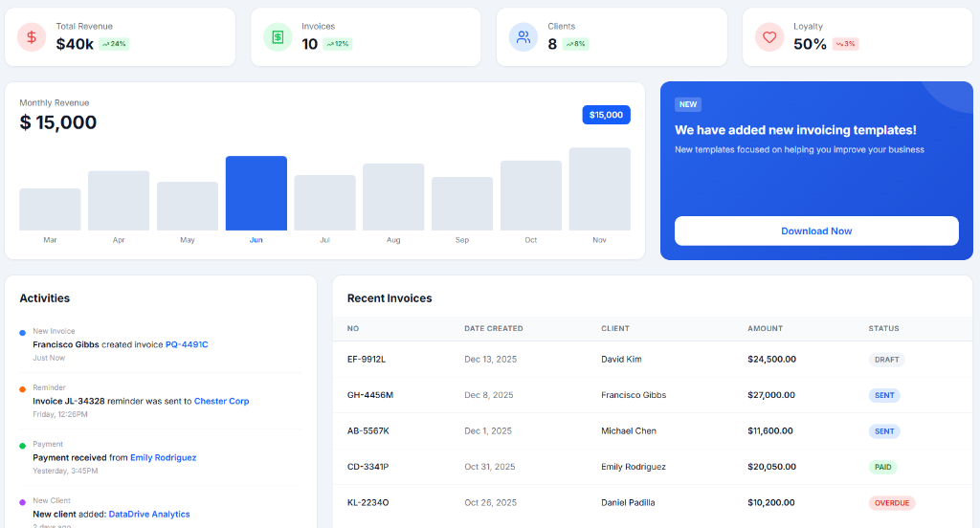The height and width of the screenshot is (528, 980).
Task: Click the red 3% loyalty decline badge
Action: (846, 44)
